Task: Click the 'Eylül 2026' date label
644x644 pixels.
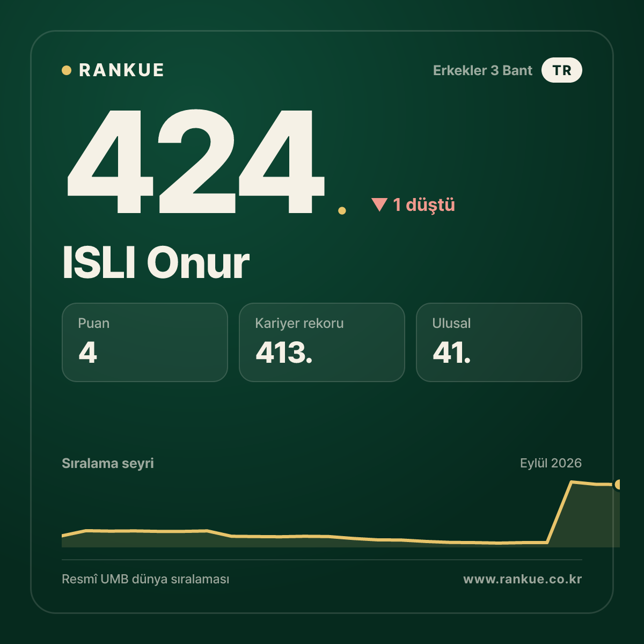Action: coord(551,463)
